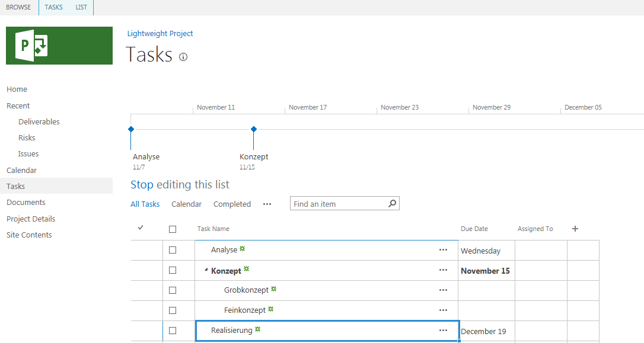The height and width of the screenshot is (343, 644).
Task: Click the completed checkmark column header
Action: [141, 227]
